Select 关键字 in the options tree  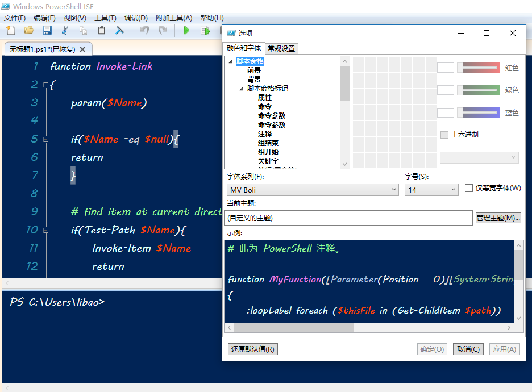(268, 161)
